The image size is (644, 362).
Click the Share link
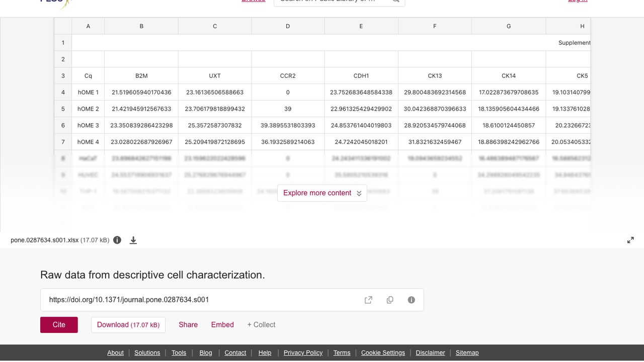(x=188, y=325)
